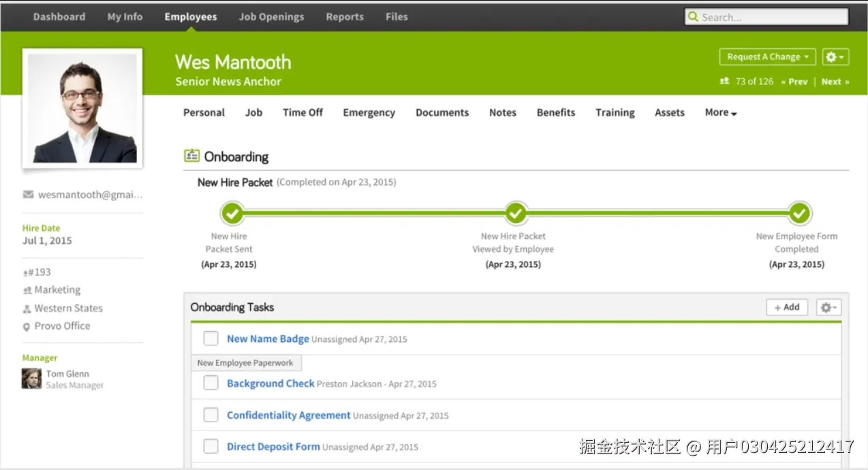Open the Confidentiality Agreement link
The height and width of the screenshot is (470, 868).
tap(289, 415)
